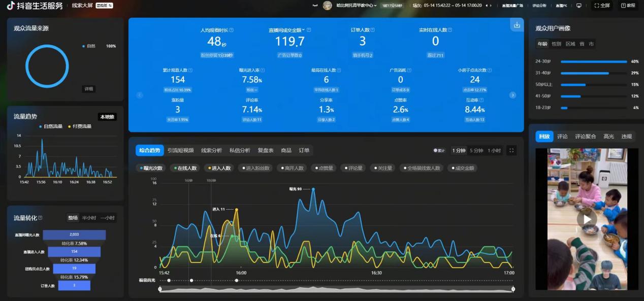644x301 pixels.
Task: Open the 评论分析 link in top bar
Action: coord(539,6)
